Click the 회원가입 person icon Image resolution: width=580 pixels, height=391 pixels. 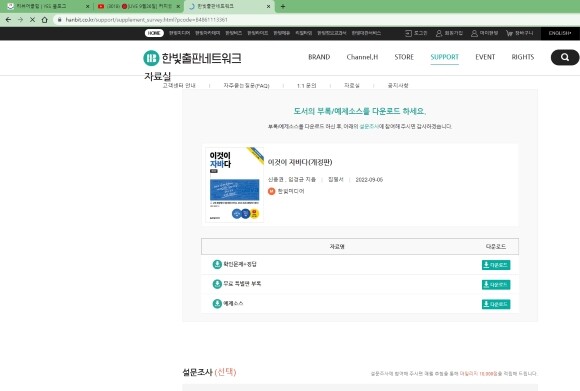click(439, 33)
